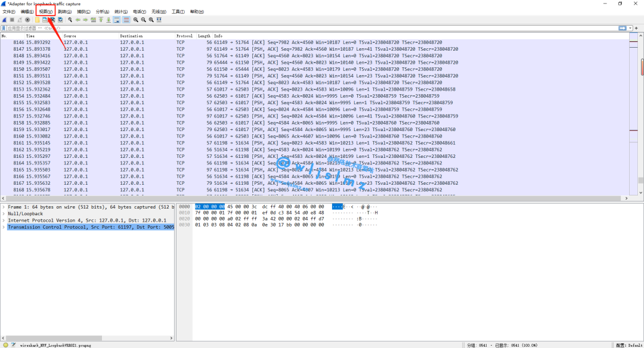This screenshot has height=348, width=644.
Task: Toggle packet list colorization
Action: (x=126, y=20)
